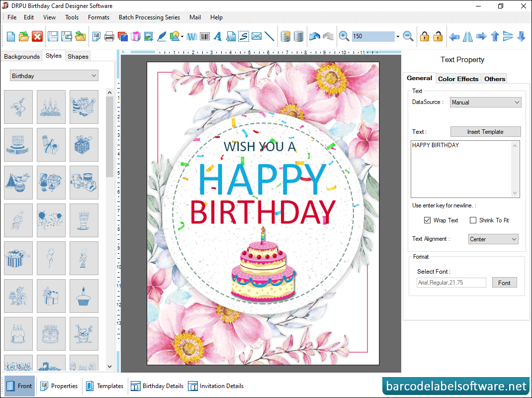The height and width of the screenshot is (398, 532).
Task: Click the Save As floppy icon
Action: click(67, 36)
